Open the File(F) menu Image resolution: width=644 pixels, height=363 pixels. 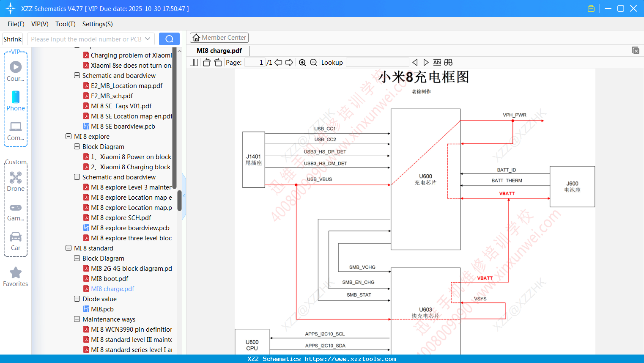[16, 24]
